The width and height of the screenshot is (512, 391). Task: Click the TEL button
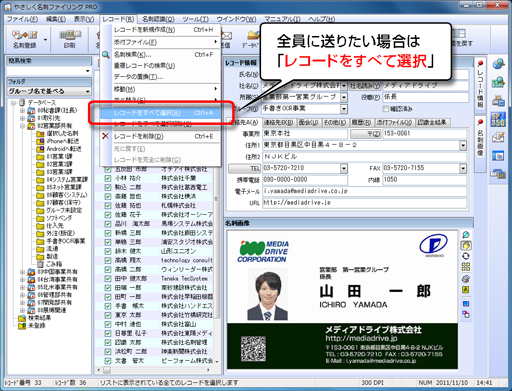coord(244,168)
